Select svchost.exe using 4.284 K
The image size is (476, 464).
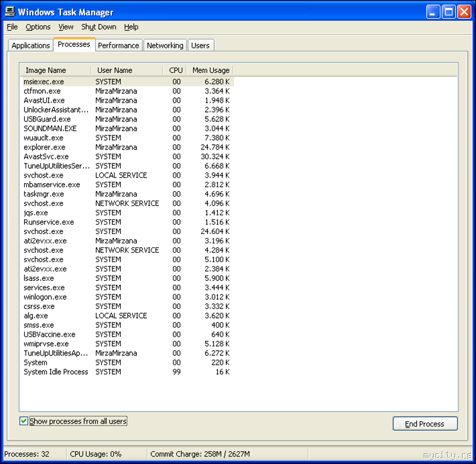pyautogui.click(x=127, y=250)
